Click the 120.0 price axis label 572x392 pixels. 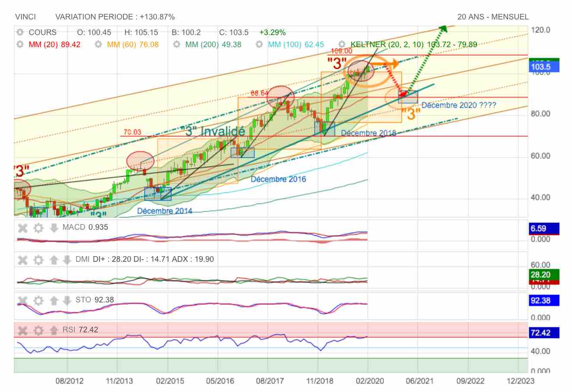(x=541, y=30)
